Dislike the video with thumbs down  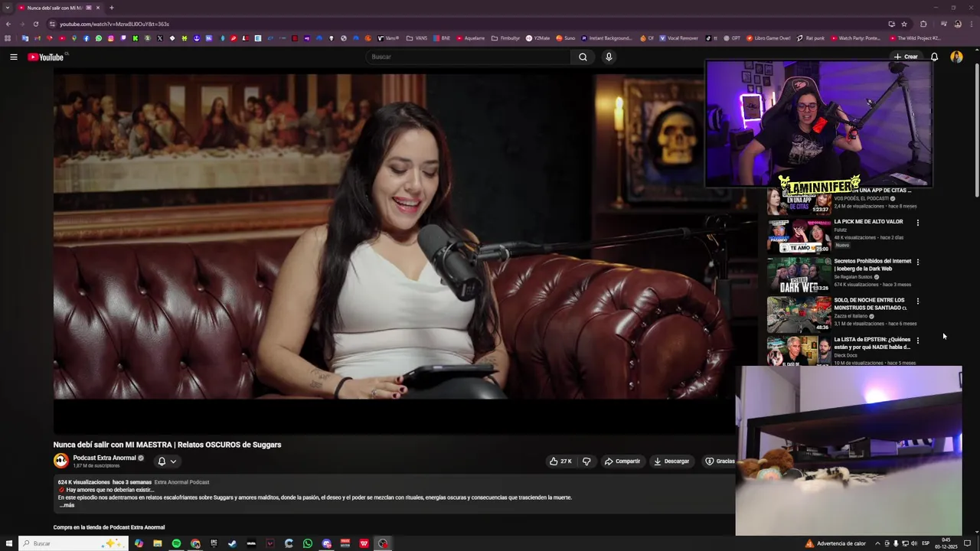click(586, 461)
